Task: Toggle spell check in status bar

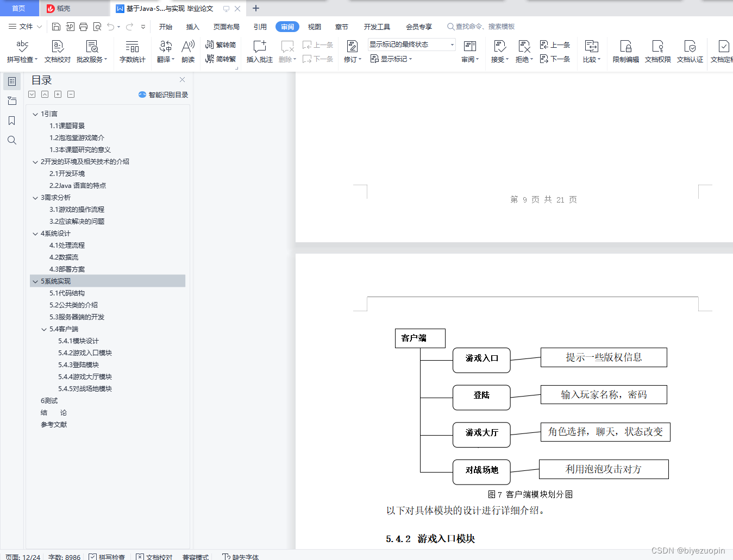Action: 107,557
